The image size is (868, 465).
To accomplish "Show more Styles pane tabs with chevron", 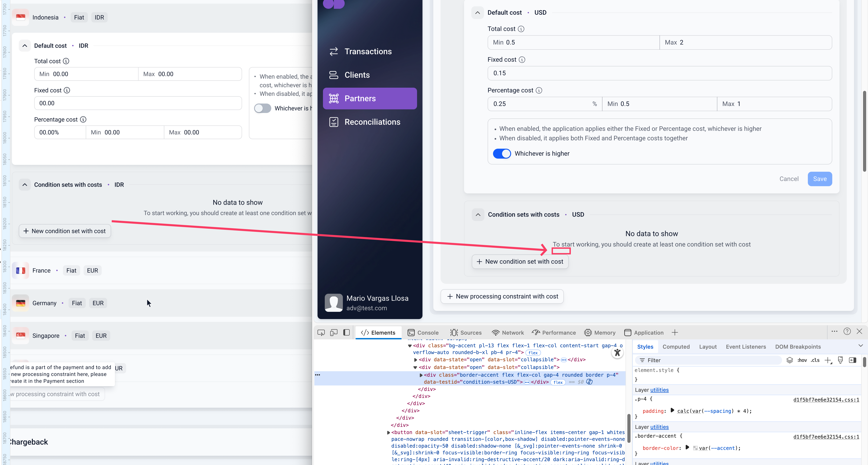I will [x=861, y=346].
